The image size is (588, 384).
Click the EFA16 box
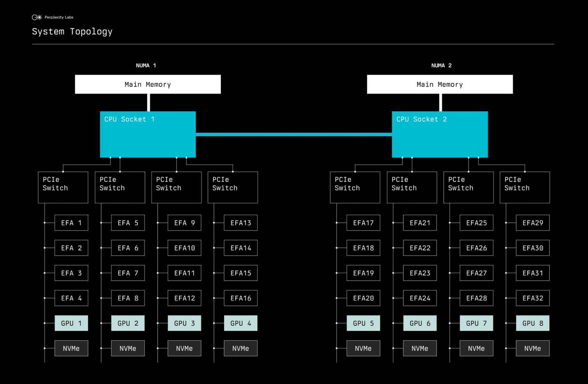coord(241,298)
